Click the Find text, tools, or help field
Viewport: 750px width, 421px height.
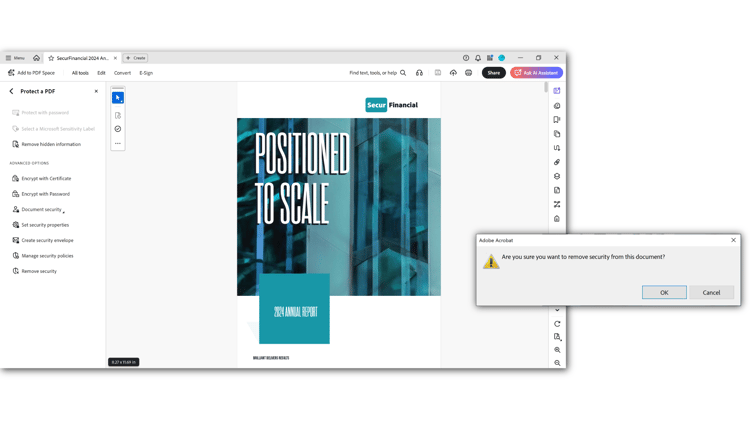pos(373,73)
